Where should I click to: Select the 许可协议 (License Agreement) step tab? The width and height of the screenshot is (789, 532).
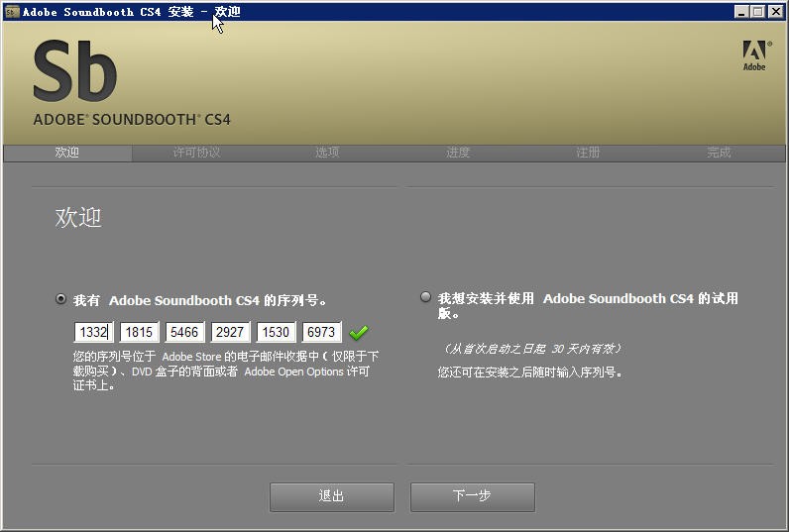[196, 153]
